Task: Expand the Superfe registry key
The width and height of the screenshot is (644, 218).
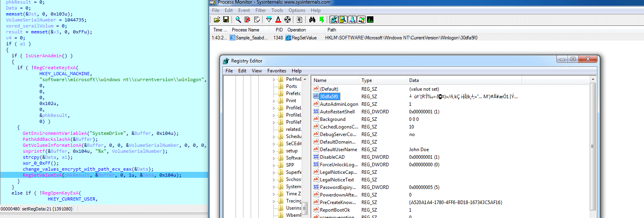Action: [x=274, y=173]
